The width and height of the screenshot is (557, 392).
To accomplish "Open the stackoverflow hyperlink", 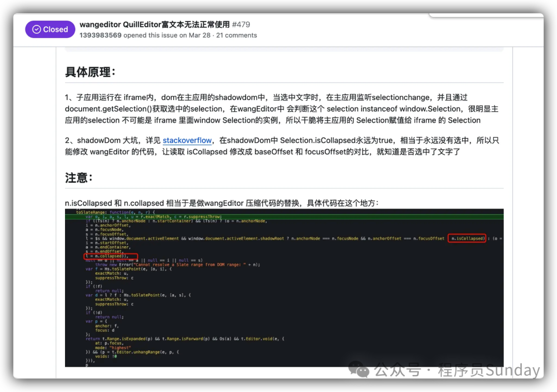I will click(x=187, y=141).
